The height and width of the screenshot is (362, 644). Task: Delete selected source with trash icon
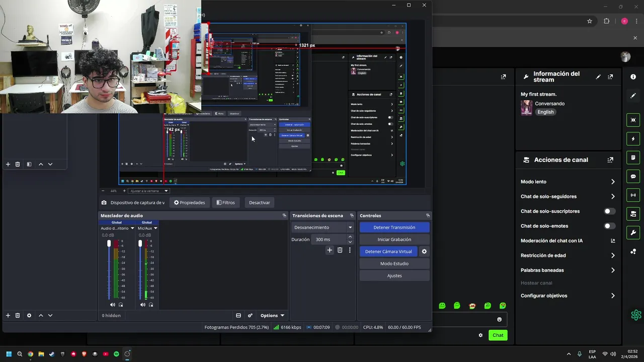point(18,315)
